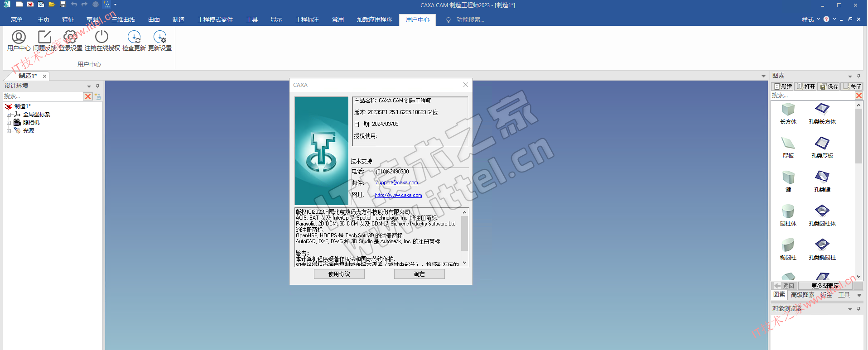Click the open folder icon in quick toolbar
This screenshot has height=350, width=868.
52,5
